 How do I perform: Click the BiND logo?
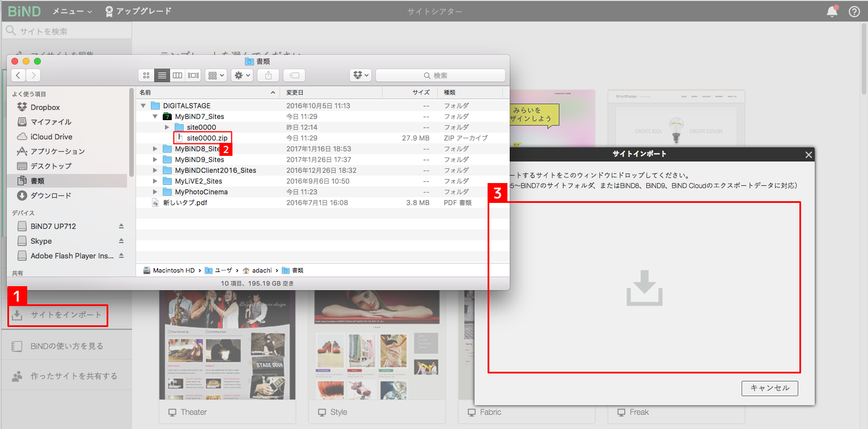click(24, 11)
